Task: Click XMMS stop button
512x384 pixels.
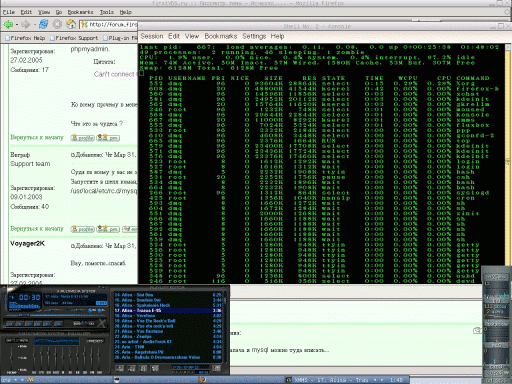Action: pos(38,324)
